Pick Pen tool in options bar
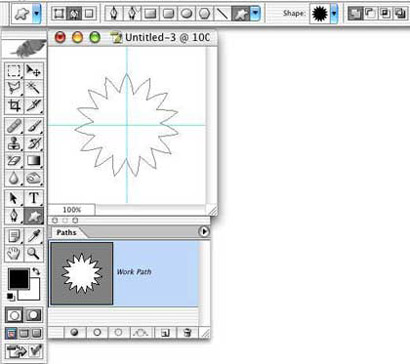This screenshot has height=364, width=410. (x=114, y=13)
